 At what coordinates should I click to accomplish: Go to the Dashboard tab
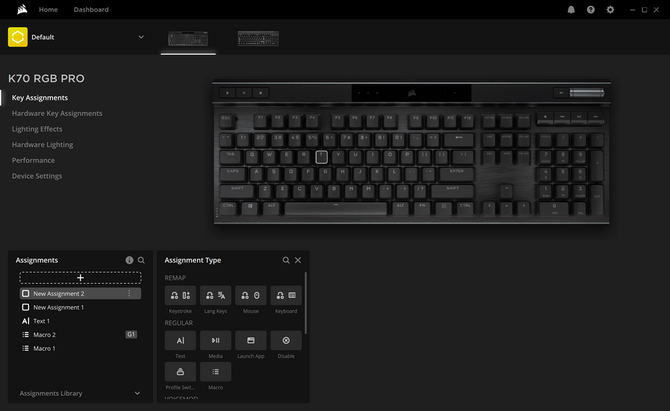tap(91, 9)
